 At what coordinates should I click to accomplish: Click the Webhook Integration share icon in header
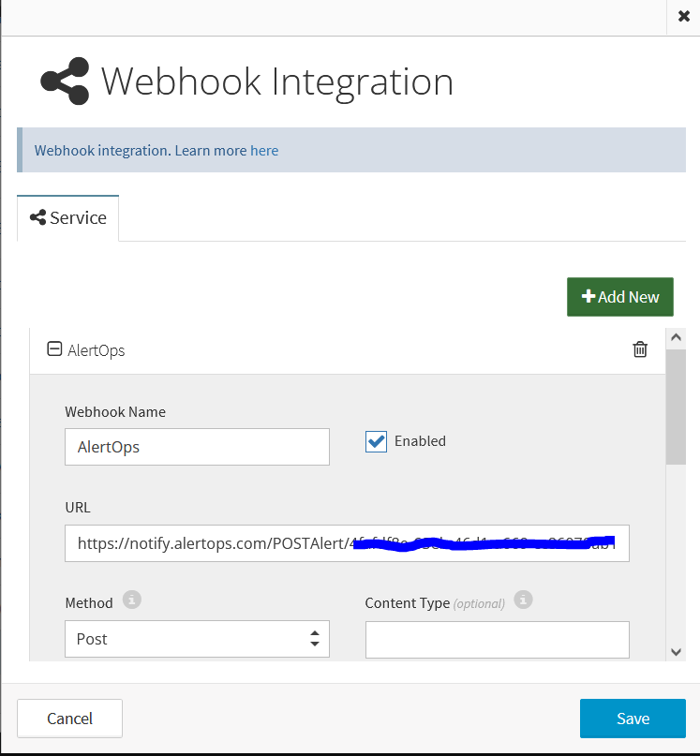(x=65, y=82)
